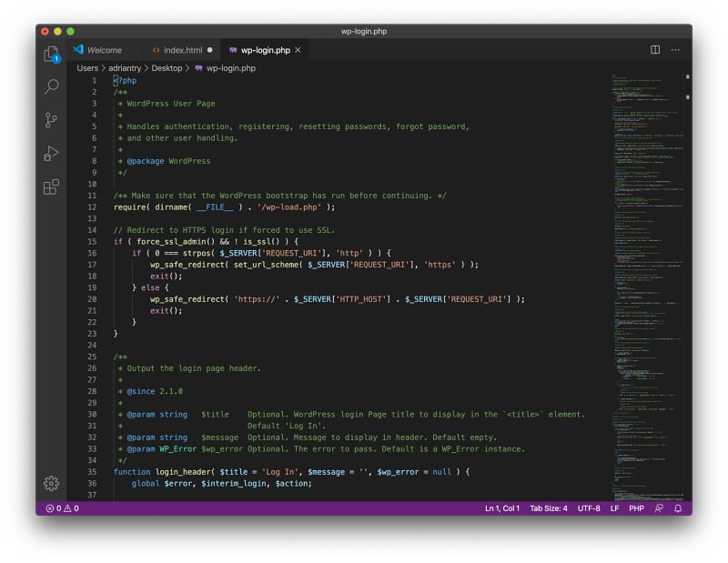This screenshot has height=563, width=728.
Task: Click the feedback icon in status bar
Action: click(659, 508)
